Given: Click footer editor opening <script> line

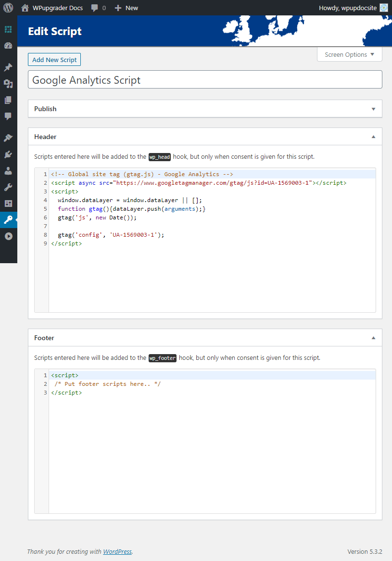Looking at the screenshot, I should click(65, 375).
